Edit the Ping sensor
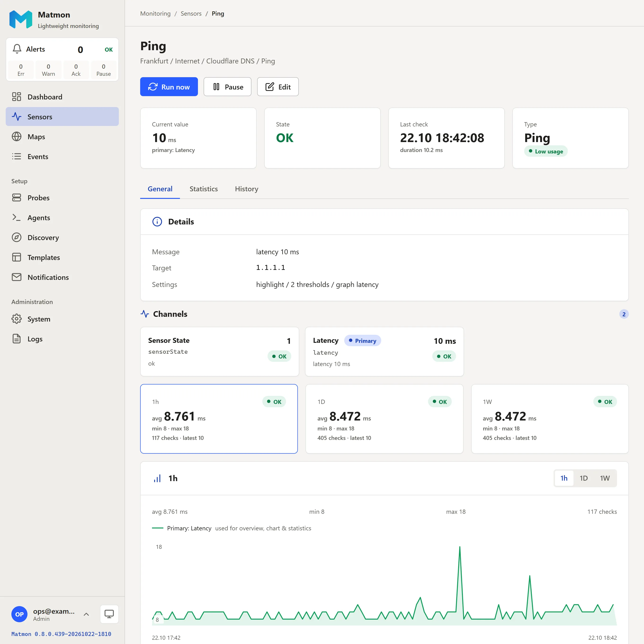644x644 pixels. 278,87
